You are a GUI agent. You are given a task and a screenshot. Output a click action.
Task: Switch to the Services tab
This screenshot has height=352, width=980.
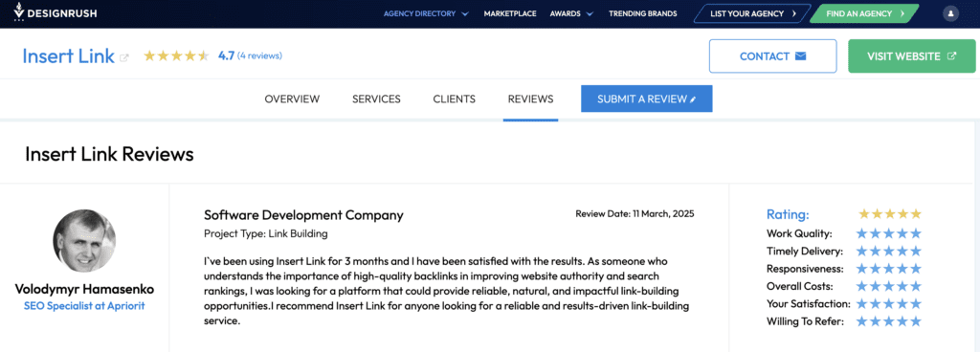tap(376, 99)
